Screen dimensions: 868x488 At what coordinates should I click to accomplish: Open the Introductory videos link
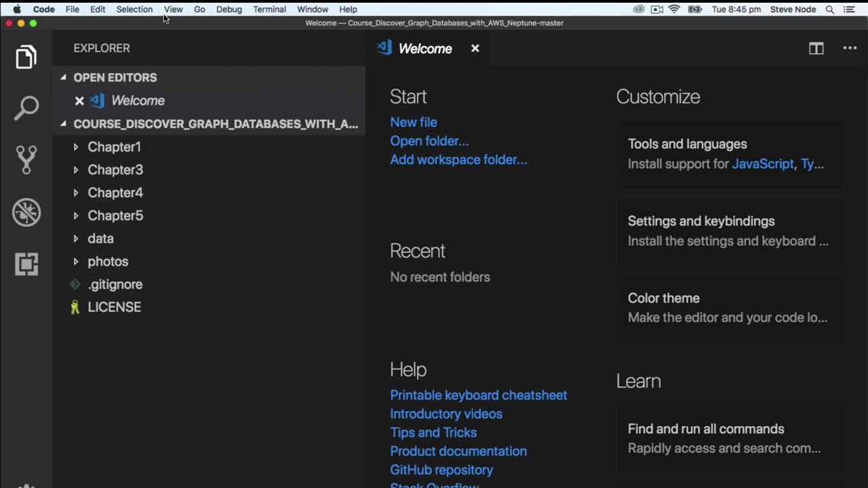pos(446,414)
